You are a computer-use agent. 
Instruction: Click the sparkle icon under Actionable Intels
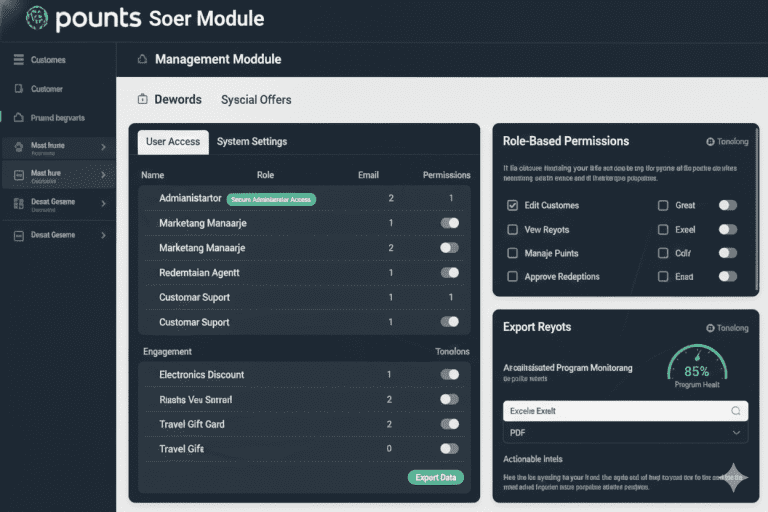pos(735,477)
